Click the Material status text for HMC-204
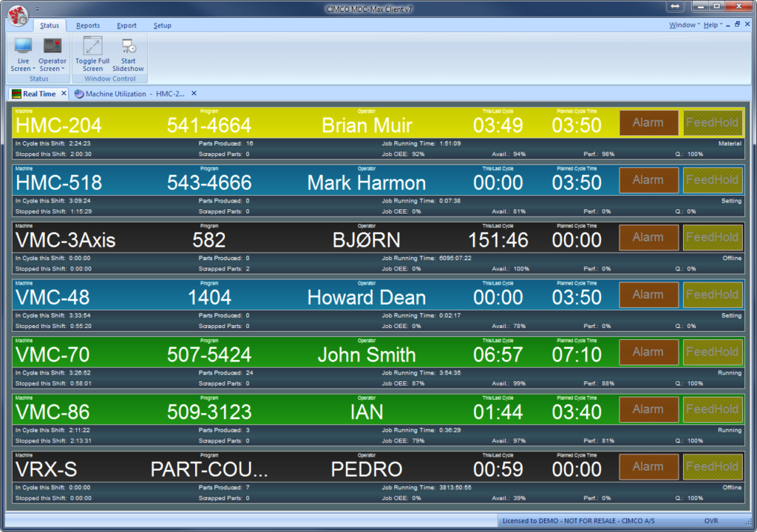 [730, 143]
